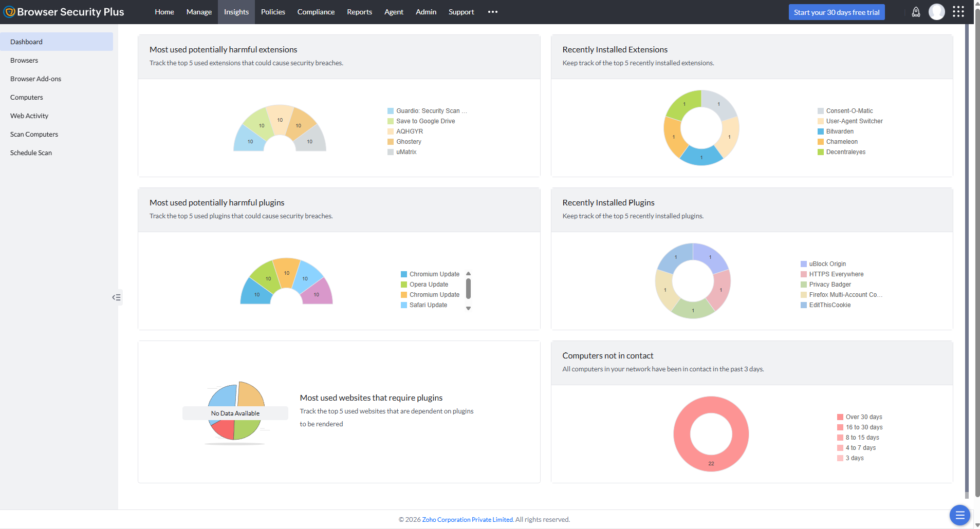This screenshot has height=529, width=980.
Task: Click the donut segment labeled 22
Action: click(x=711, y=463)
